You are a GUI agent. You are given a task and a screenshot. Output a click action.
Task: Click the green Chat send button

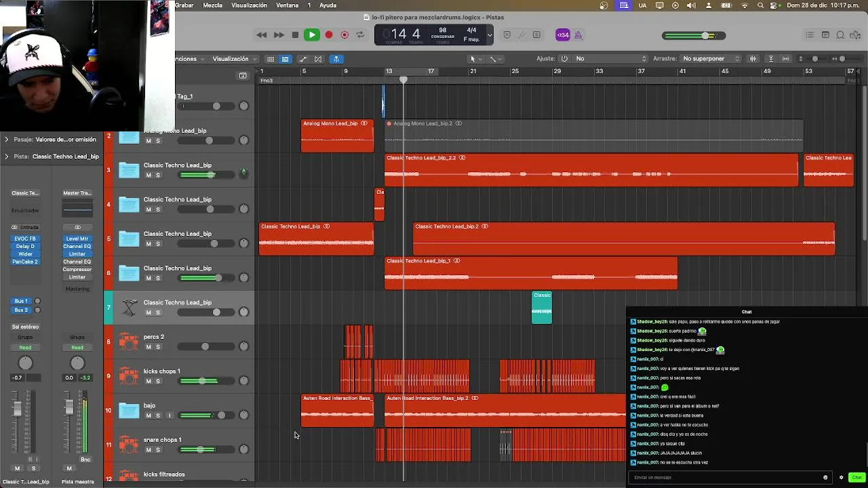tap(856, 477)
